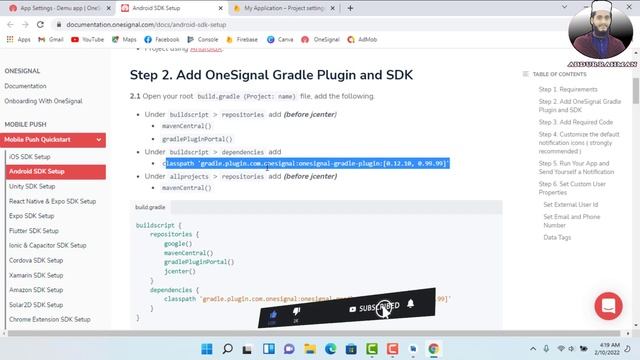Image resolution: width=640 pixels, height=360 pixels.
Task: Click the browser Back arrow
Action: (x=10, y=24)
